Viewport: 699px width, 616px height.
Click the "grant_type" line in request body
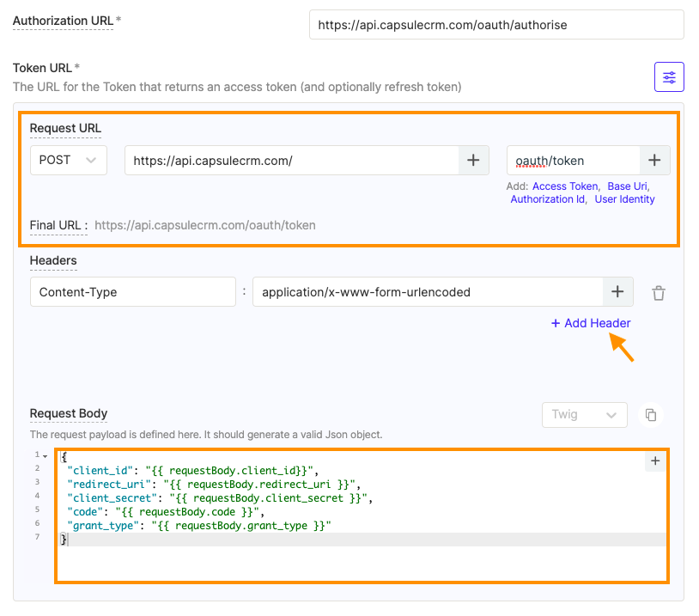tap(199, 526)
